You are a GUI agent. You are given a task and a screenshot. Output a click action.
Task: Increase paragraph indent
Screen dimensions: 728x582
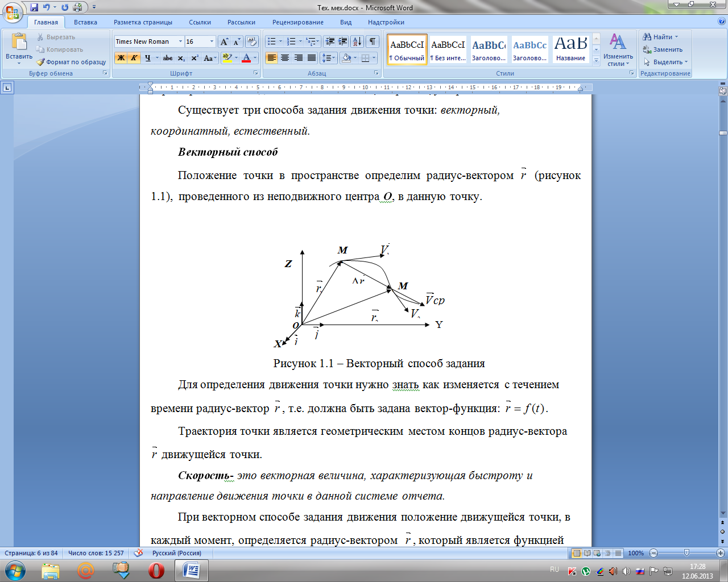[343, 41]
